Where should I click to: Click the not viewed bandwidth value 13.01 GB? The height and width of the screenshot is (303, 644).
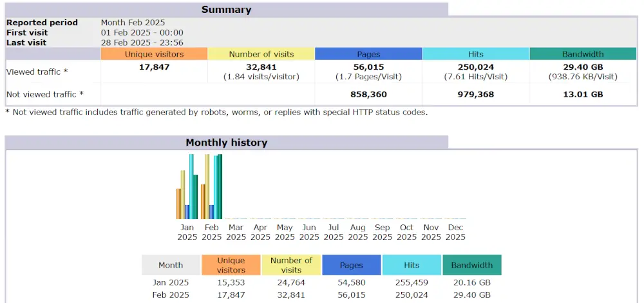(583, 94)
